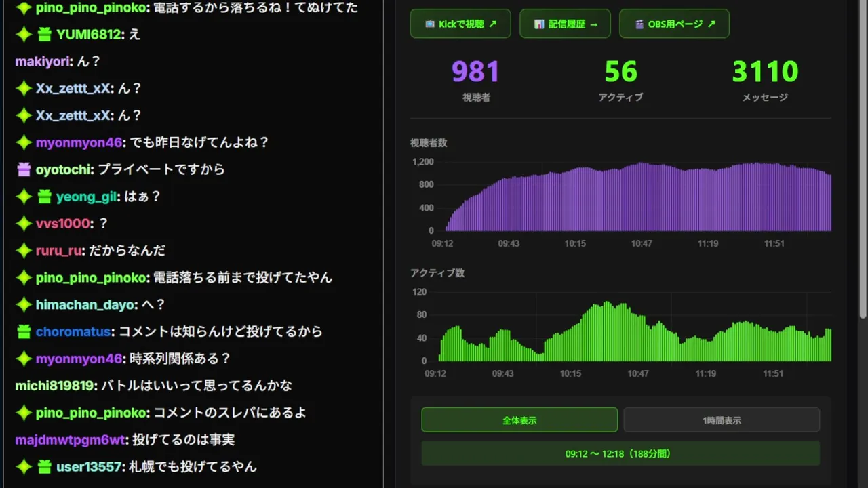Click the purple 視聴者数 viewers bar chart
Viewport: 868px width, 488px height.
click(638, 197)
